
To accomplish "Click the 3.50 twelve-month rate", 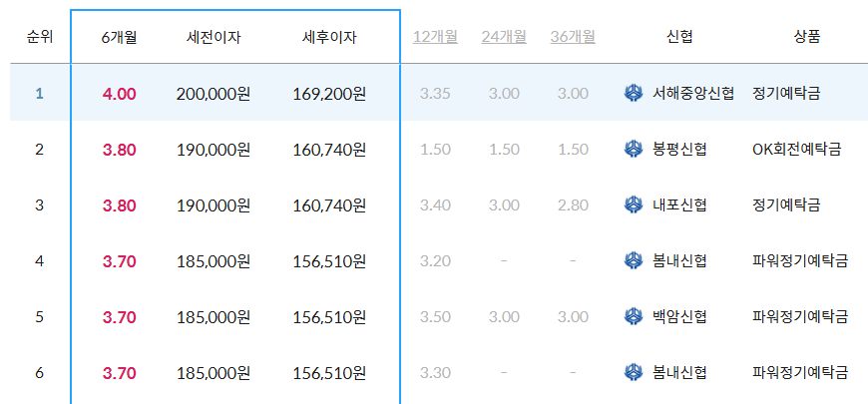I will 435,317.
